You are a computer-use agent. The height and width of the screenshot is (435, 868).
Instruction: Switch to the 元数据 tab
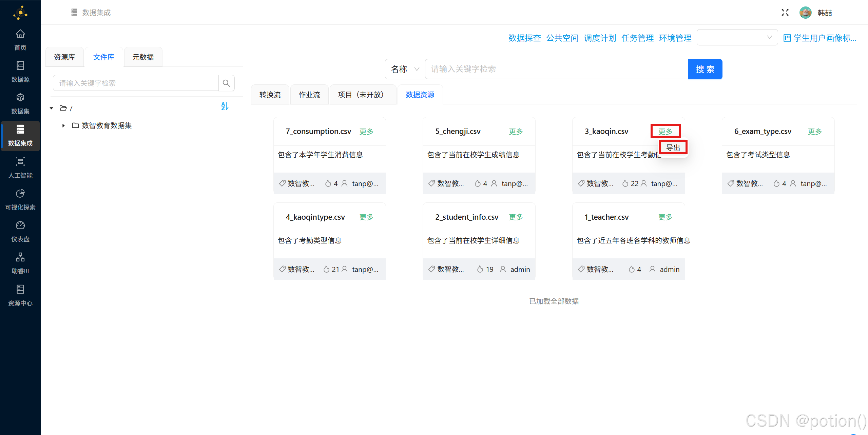[143, 57]
